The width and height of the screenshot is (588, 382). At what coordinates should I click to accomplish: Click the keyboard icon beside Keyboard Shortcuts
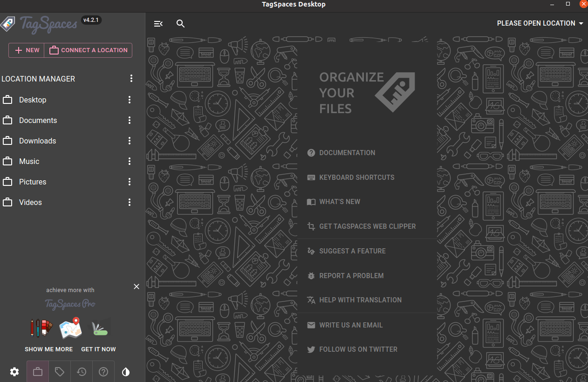[x=311, y=177]
